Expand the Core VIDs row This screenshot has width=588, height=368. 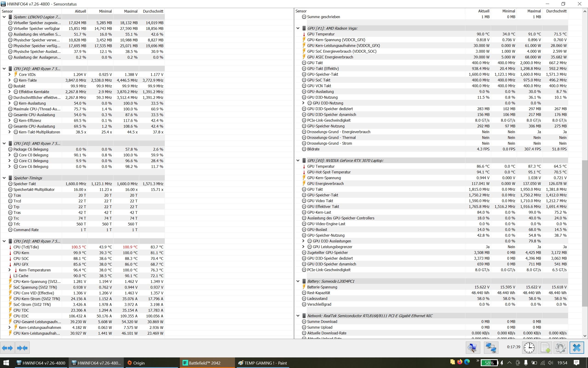pos(9,75)
